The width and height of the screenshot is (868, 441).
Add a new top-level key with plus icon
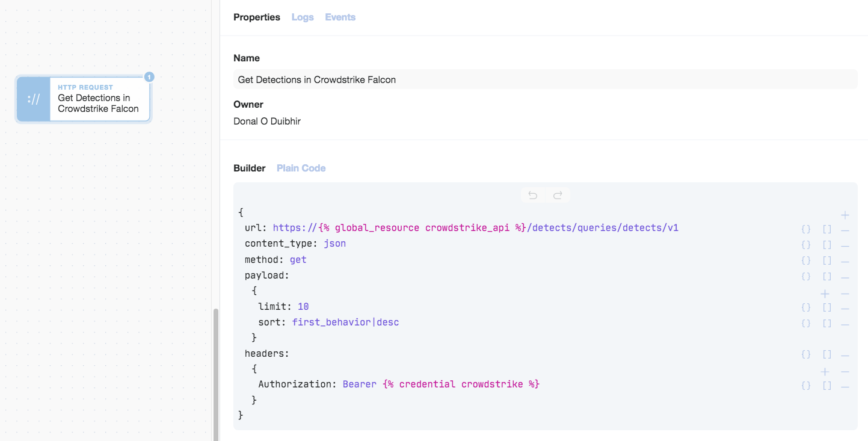click(845, 215)
